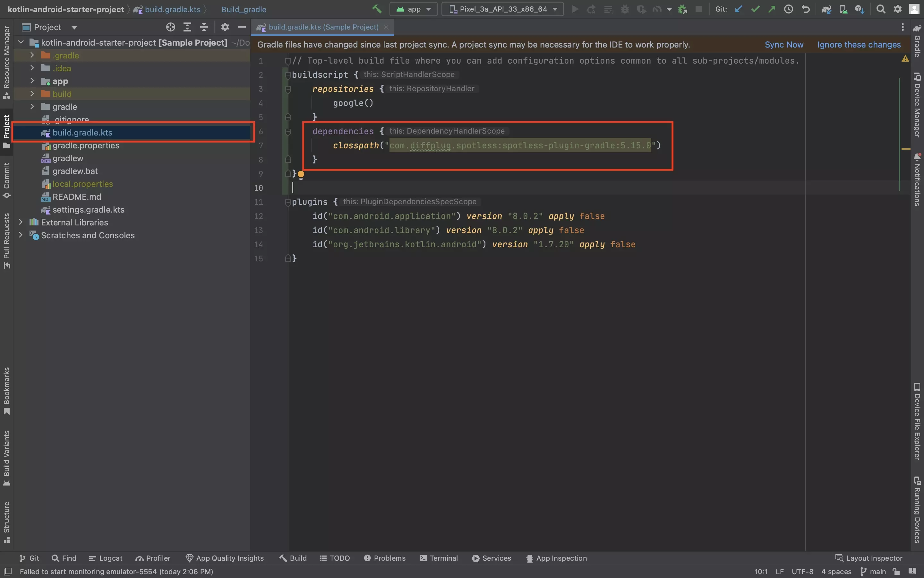Toggle the Structure tool window
Viewport: 924px width, 578px height.
pyautogui.click(x=6, y=522)
